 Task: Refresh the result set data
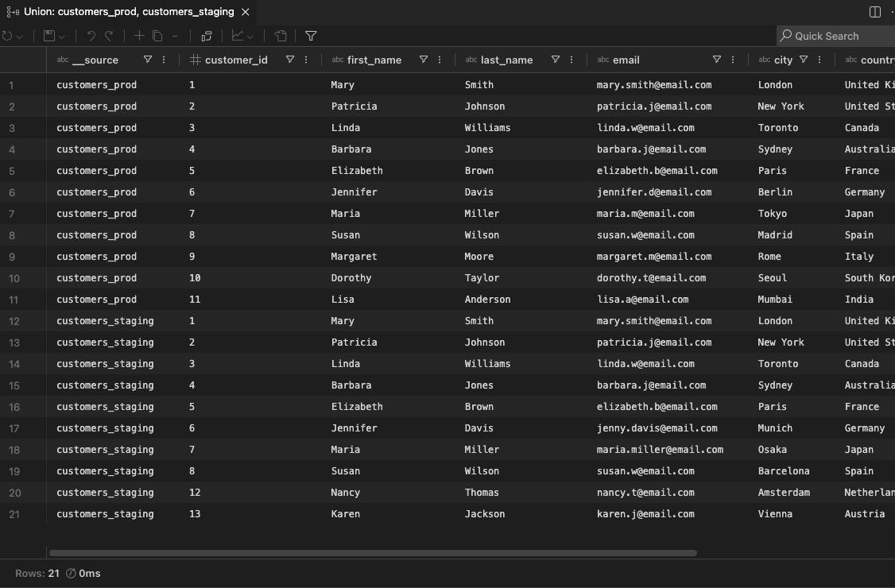[x=8, y=36]
